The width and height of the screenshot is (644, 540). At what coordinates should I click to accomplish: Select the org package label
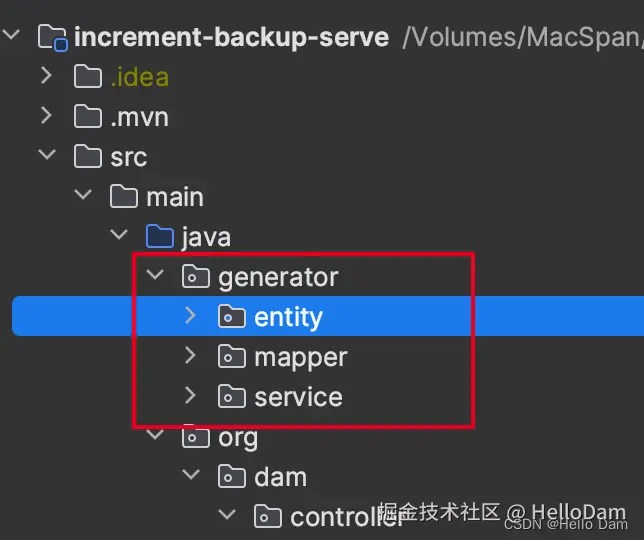(238, 437)
